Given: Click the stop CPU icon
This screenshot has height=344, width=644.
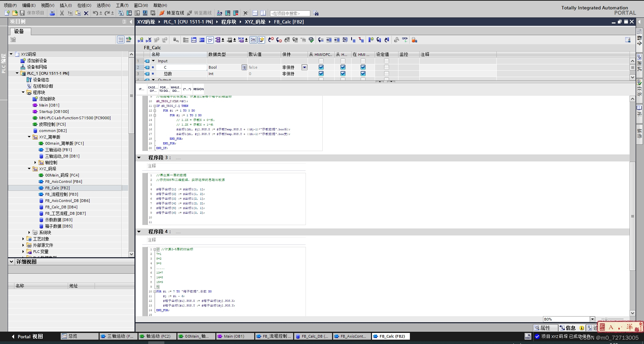Looking at the screenshot, I should (x=236, y=13).
